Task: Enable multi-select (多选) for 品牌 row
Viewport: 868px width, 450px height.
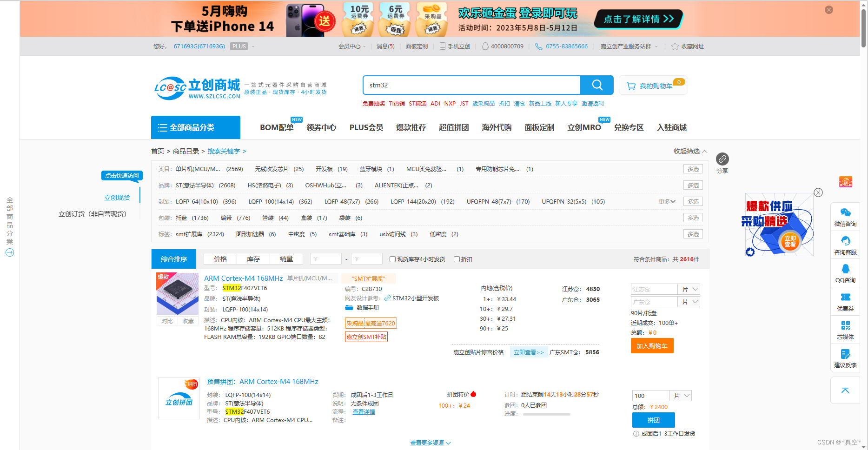Action: click(693, 185)
